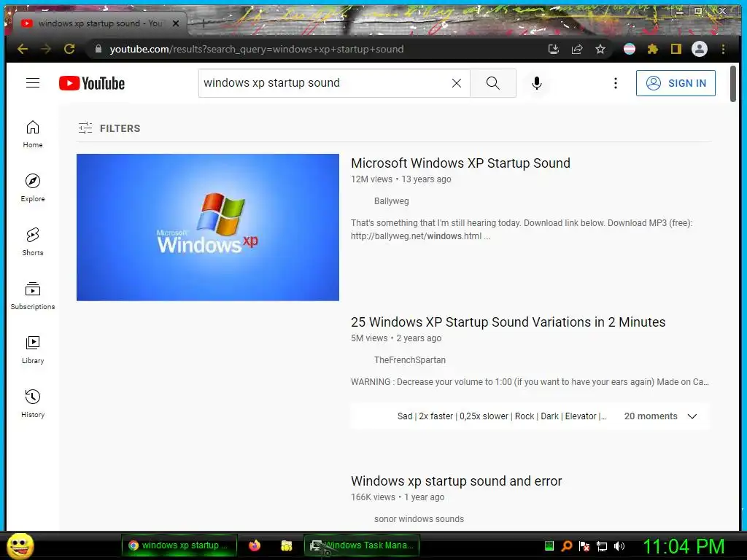This screenshot has width=747, height=560.
Task: Click the SIGN IN button
Action: [x=676, y=83]
